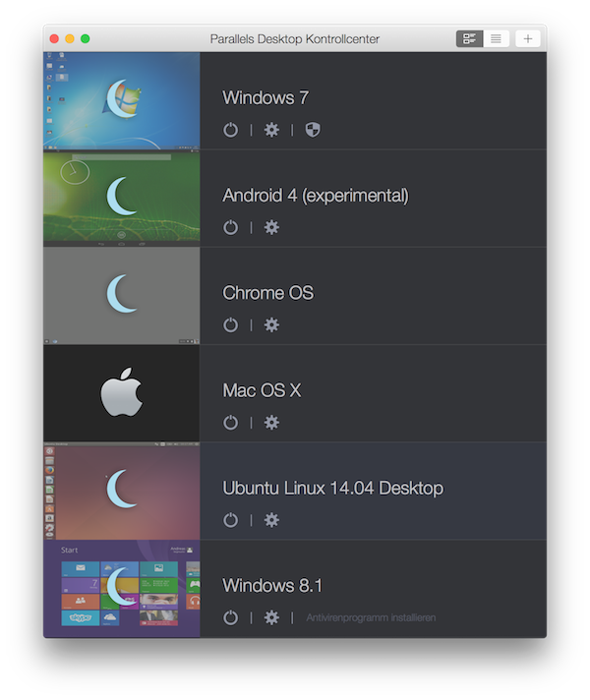The image size is (590, 700).
Task: Select Android 4 (experimental) name label
Action: 316,196
